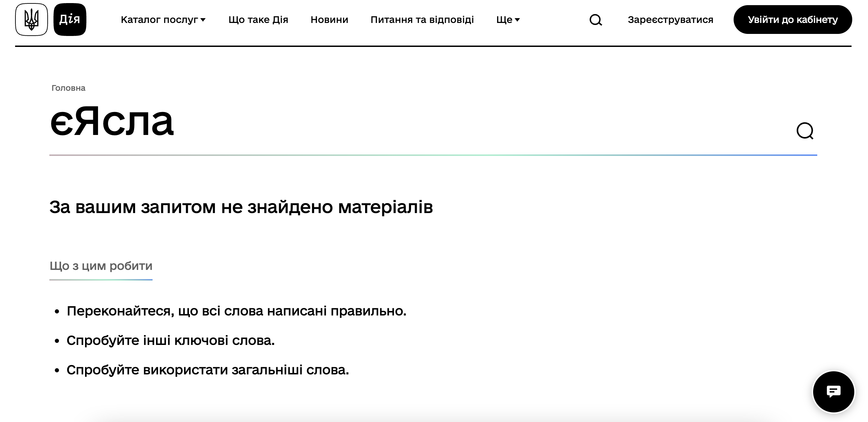Image resolution: width=868 pixels, height=422 pixels.
Task: Open the chat support bubble
Action: pos(833,392)
